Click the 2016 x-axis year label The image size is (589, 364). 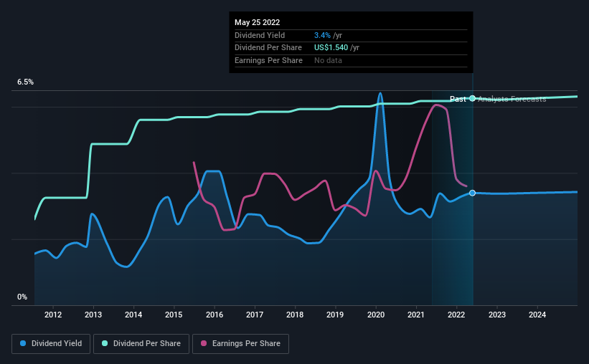[215, 315]
